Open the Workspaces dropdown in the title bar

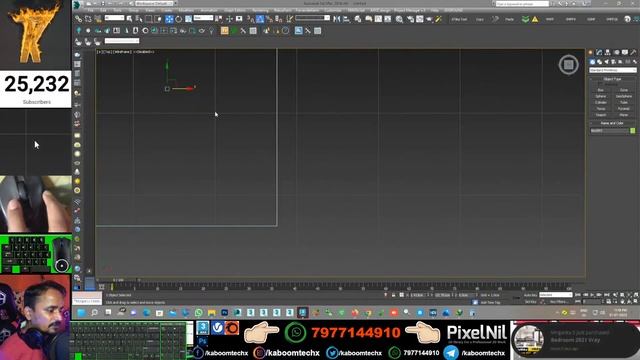click(155, 3)
